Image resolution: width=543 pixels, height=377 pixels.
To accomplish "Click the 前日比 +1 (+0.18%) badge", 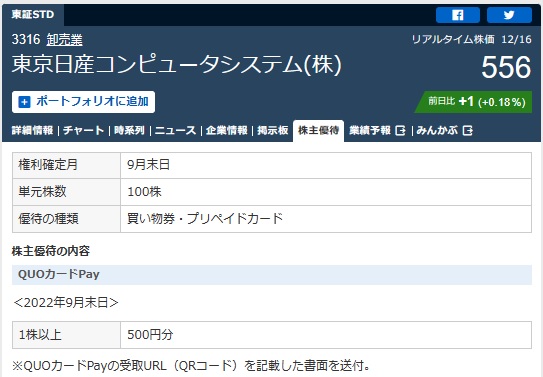I will (473, 102).
